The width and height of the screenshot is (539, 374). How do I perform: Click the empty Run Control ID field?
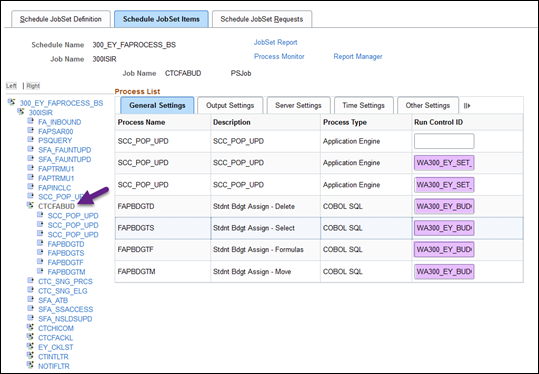point(444,141)
